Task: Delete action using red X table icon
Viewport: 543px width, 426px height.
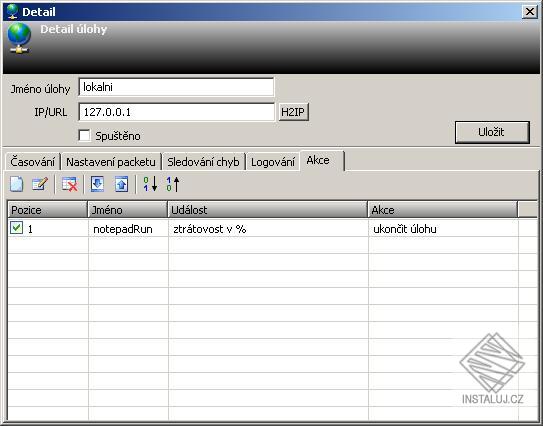Action: [x=70, y=184]
